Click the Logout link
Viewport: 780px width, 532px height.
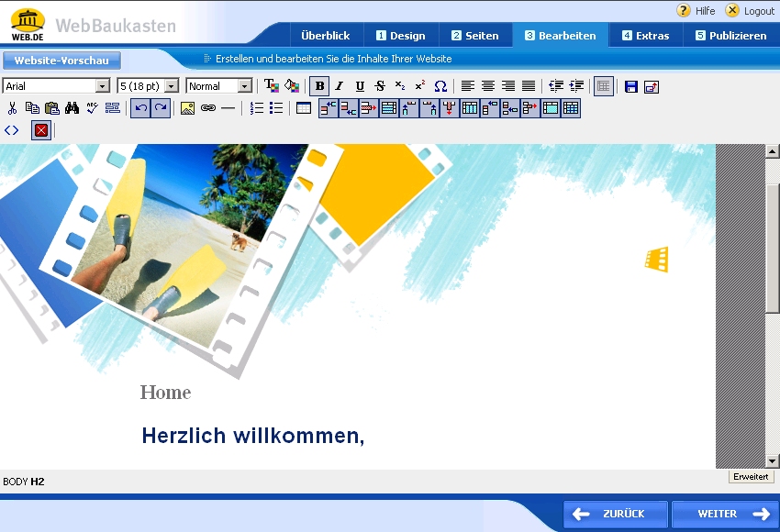(x=750, y=10)
